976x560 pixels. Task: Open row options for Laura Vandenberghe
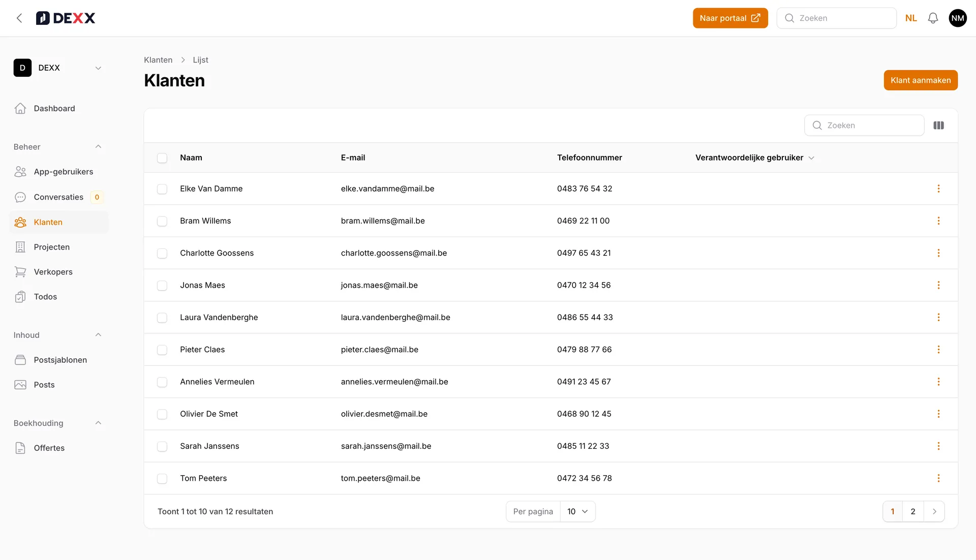(x=938, y=318)
